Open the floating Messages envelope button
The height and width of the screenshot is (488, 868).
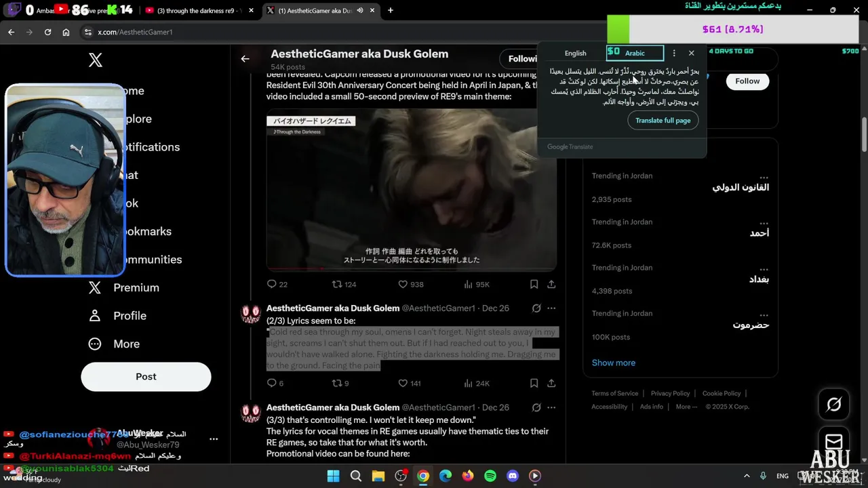pos(834,442)
